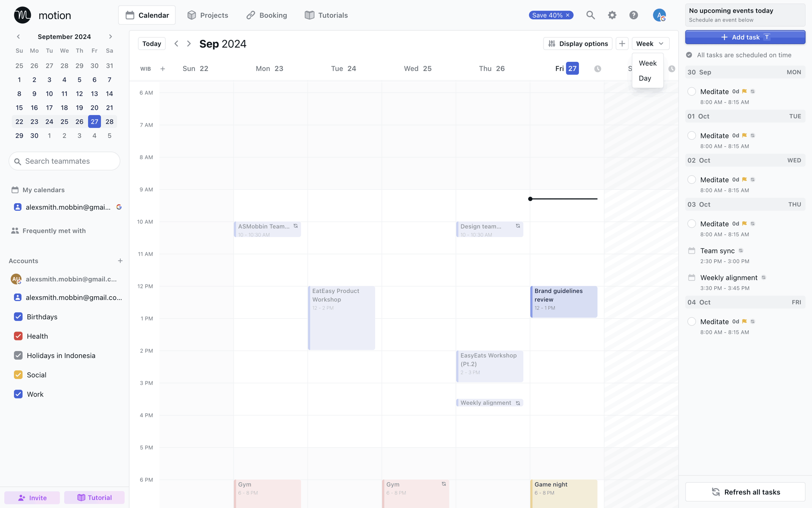Click the clock icon beside Fri 27
The image size is (812, 508).
(x=598, y=69)
